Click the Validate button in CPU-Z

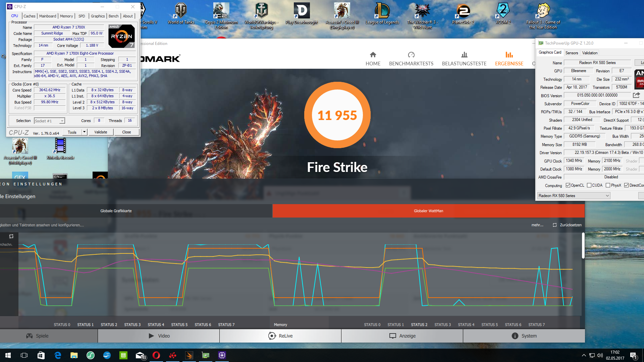[x=101, y=132]
